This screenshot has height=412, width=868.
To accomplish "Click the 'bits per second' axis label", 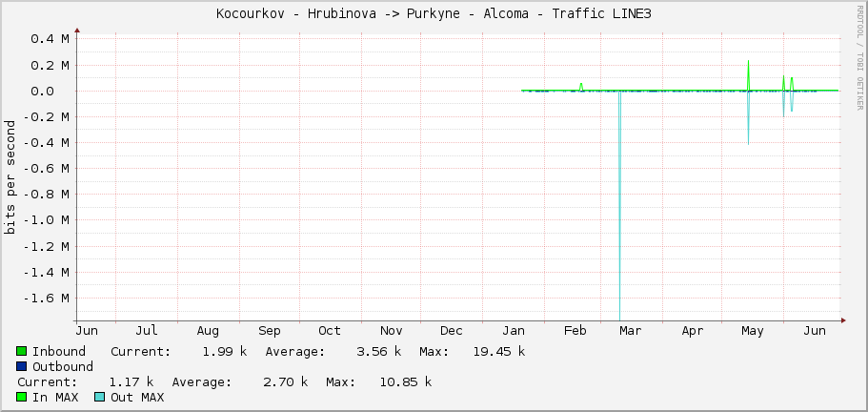I will click(x=10, y=177).
